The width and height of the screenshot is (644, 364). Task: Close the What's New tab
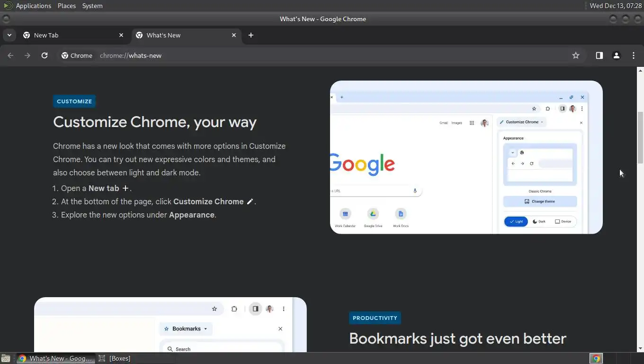[234, 35]
